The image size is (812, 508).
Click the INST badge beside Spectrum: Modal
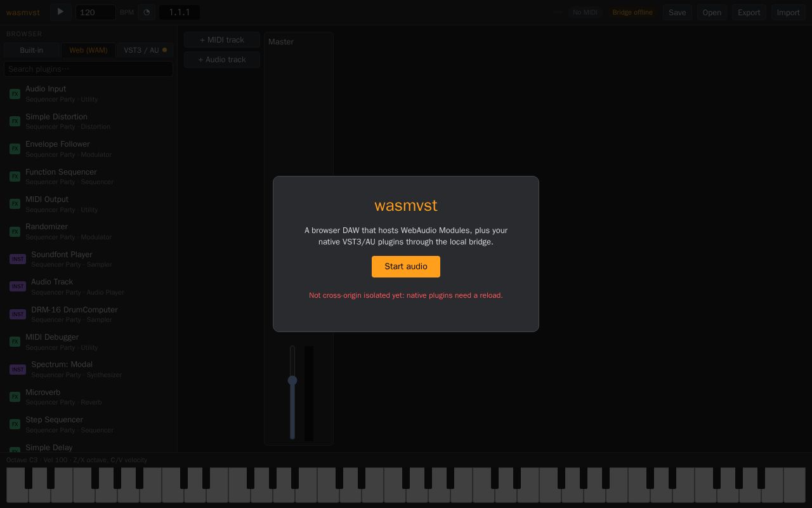click(18, 370)
